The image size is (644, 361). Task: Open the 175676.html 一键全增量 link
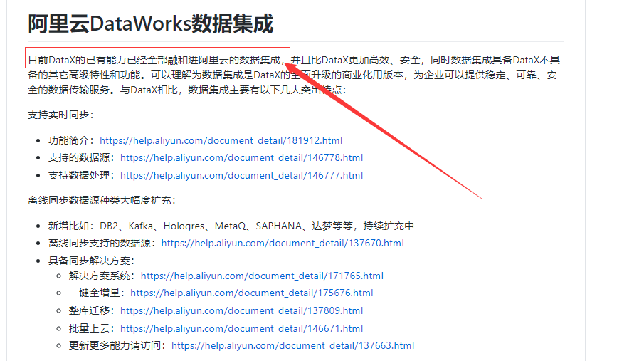(x=252, y=293)
